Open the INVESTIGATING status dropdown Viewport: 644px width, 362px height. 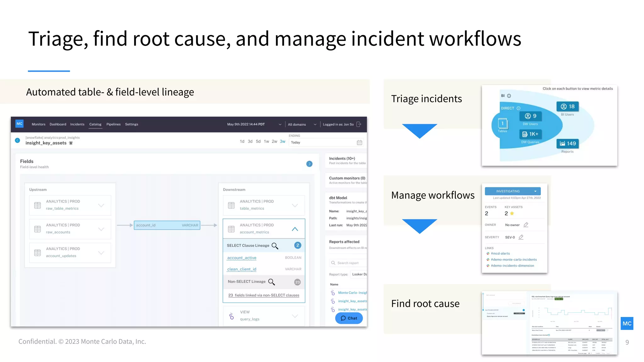513,191
